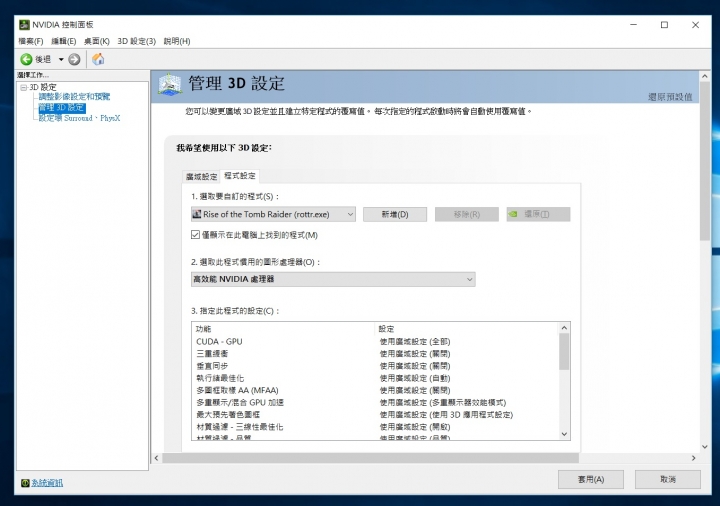The width and height of the screenshot is (720, 506).
Task: Select the 最大預先著色圖框 row
Action: click(375, 415)
